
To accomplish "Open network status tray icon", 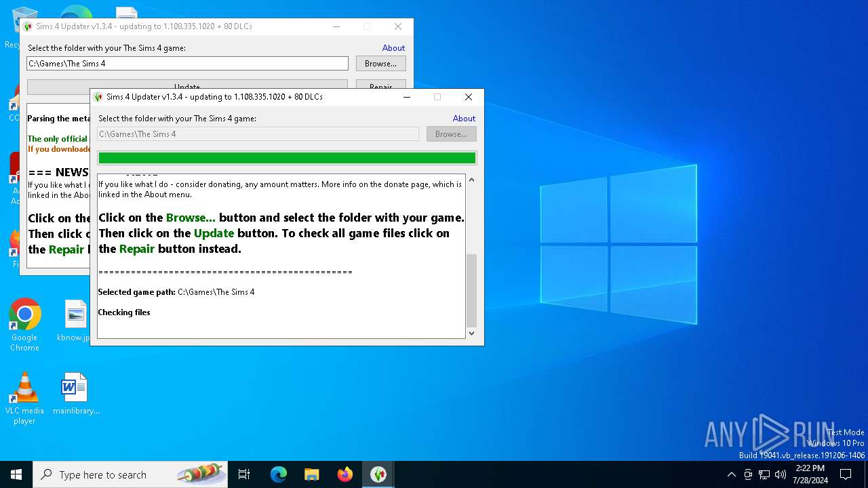I will (x=764, y=474).
